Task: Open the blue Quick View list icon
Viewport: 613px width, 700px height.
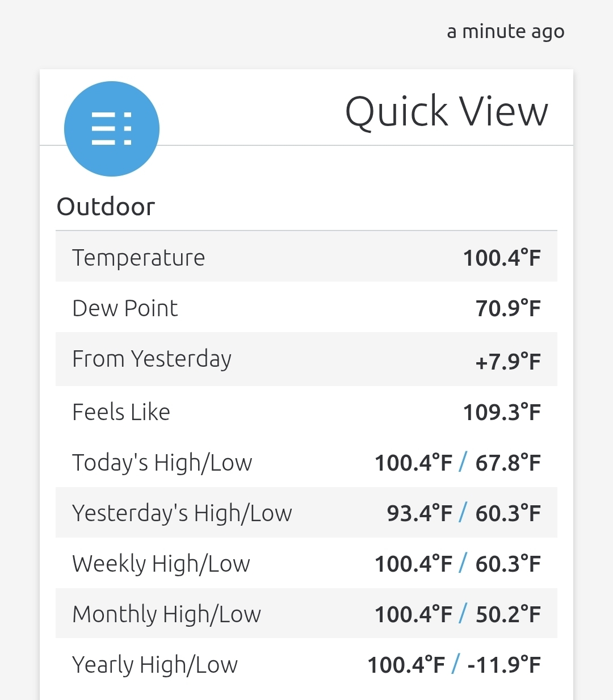Action: point(112,129)
